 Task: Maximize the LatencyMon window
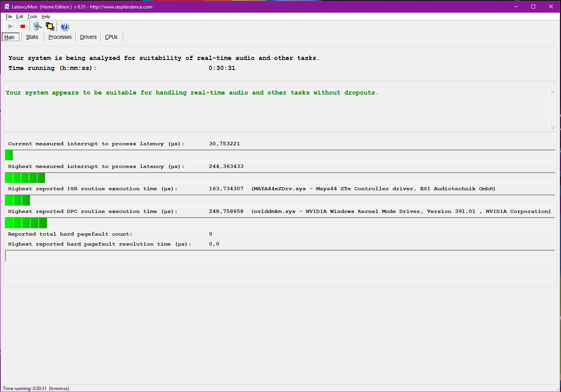pyautogui.click(x=533, y=7)
